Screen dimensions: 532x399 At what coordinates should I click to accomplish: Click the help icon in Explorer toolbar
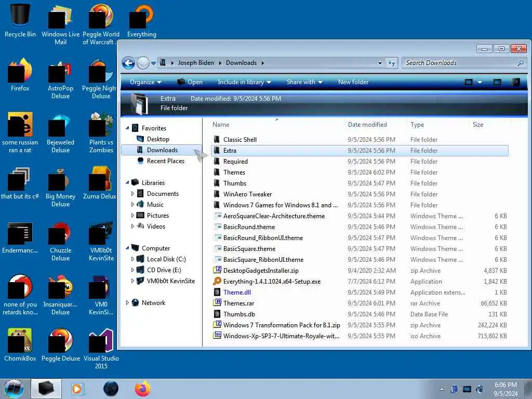tap(516, 82)
